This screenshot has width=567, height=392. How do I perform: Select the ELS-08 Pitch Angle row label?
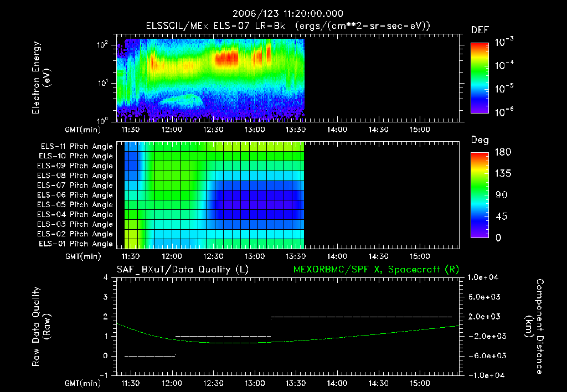point(75,176)
